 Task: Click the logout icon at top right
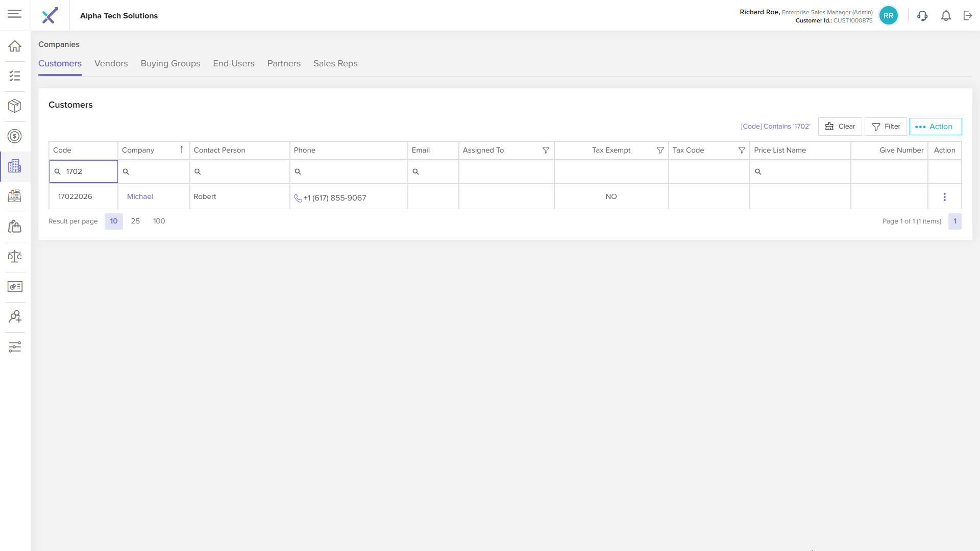968,16
